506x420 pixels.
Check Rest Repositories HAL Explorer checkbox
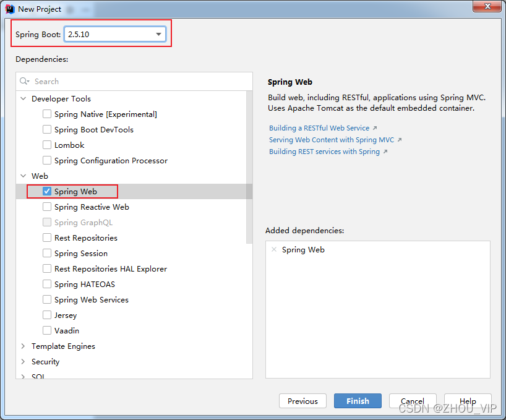(x=47, y=268)
